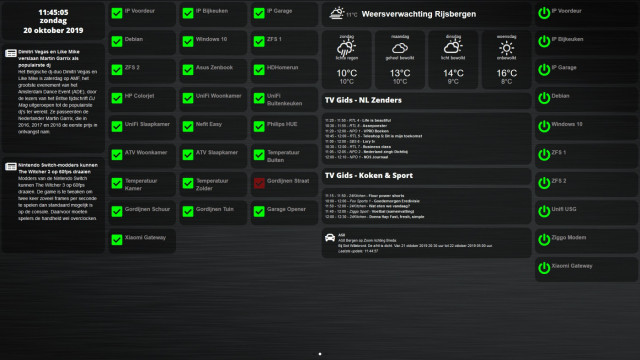Toggle the IP Voordeur status checkbox
640x360 pixels.
(117, 13)
